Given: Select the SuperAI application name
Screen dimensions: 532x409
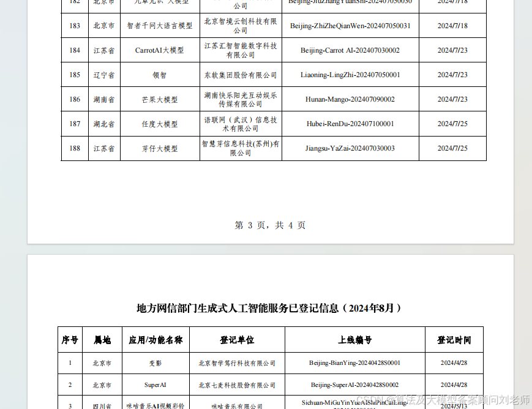Looking at the screenshot, I should coord(155,385).
